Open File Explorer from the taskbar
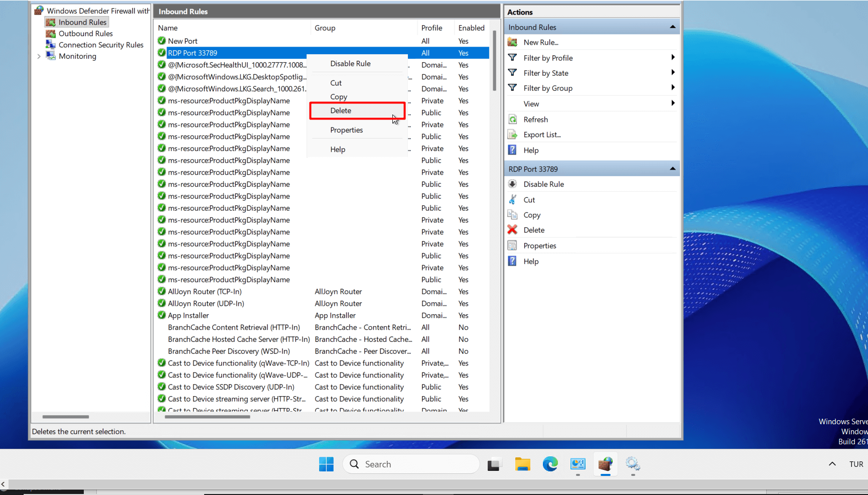 (x=522, y=464)
